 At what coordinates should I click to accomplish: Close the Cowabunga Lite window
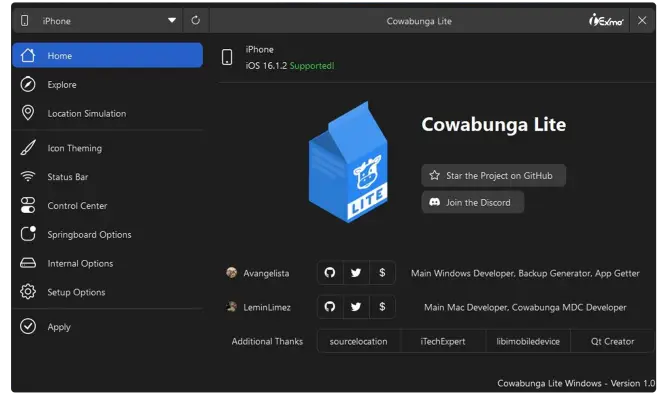(x=642, y=21)
